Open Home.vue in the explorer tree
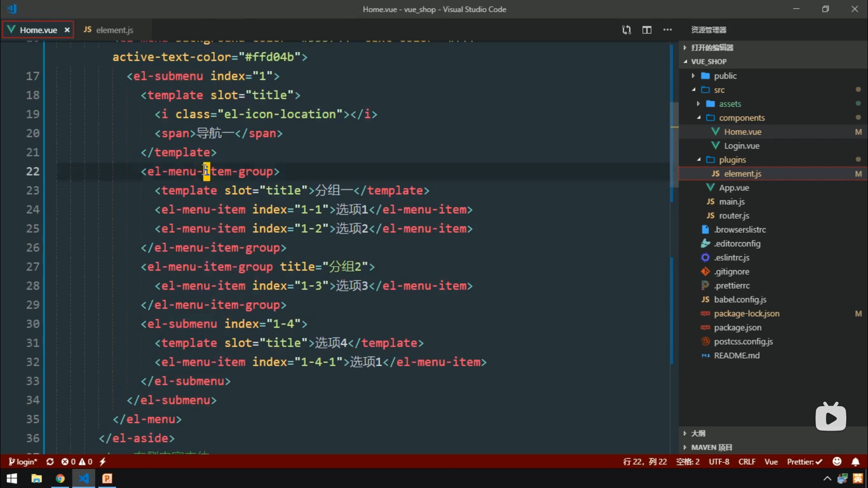This screenshot has height=488, width=868. (x=742, y=132)
